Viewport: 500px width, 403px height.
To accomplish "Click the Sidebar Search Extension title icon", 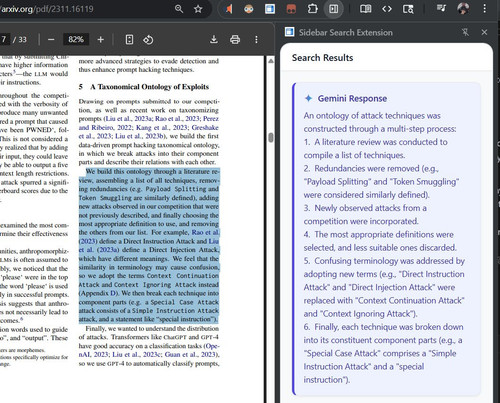I will tap(289, 32).
